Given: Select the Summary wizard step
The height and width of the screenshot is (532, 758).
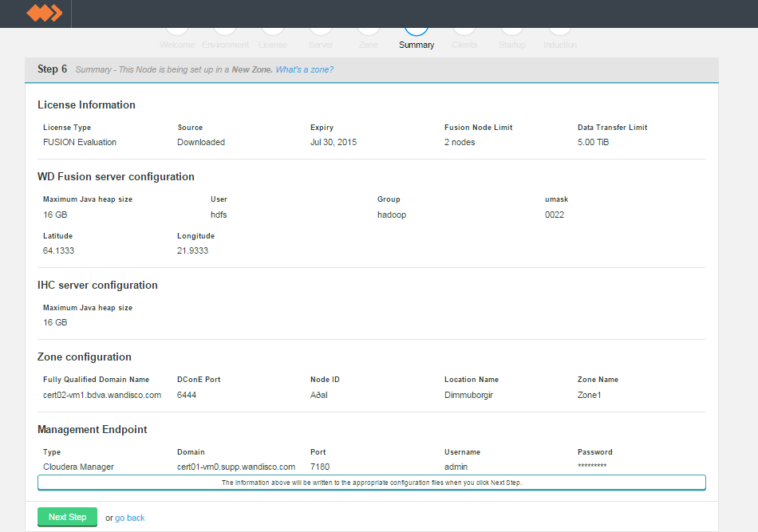Looking at the screenshot, I should 417,45.
